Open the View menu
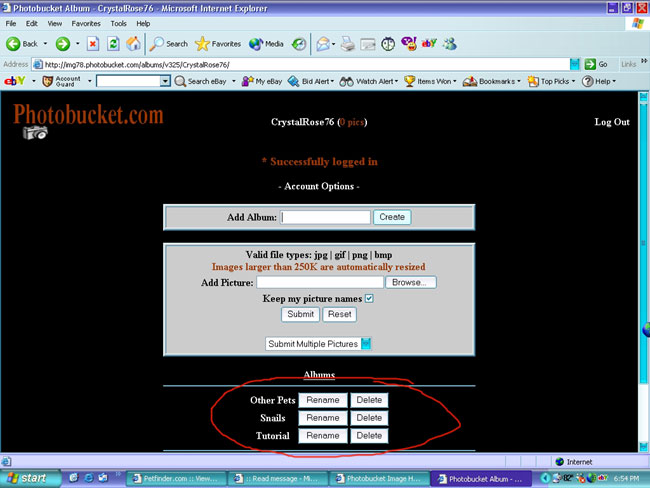The image size is (650, 488). pyautogui.click(x=54, y=24)
